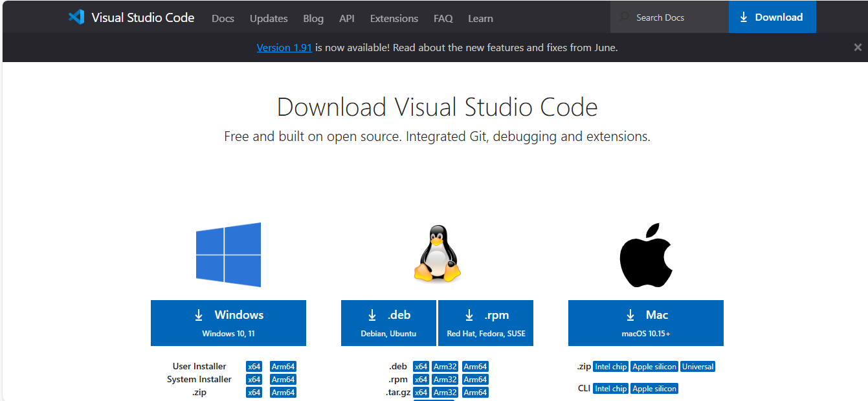This screenshot has height=401, width=868.
Task: Download the .tar.gz Arm32 archive
Action: click(x=445, y=393)
